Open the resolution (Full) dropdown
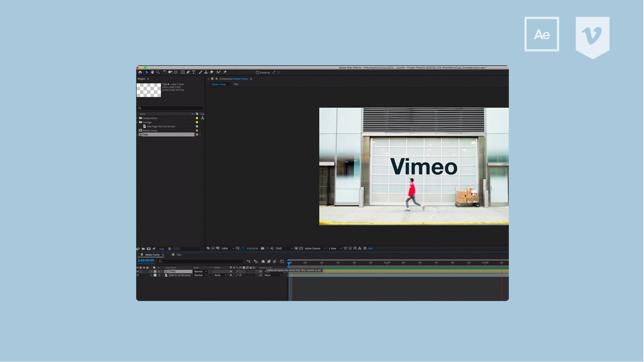This screenshot has width=644, height=362. (x=284, y=248)
